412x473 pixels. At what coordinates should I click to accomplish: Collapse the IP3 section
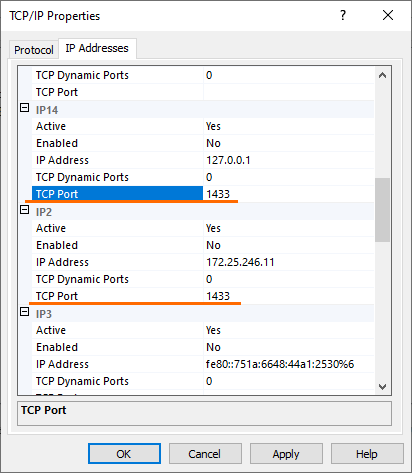25,312
